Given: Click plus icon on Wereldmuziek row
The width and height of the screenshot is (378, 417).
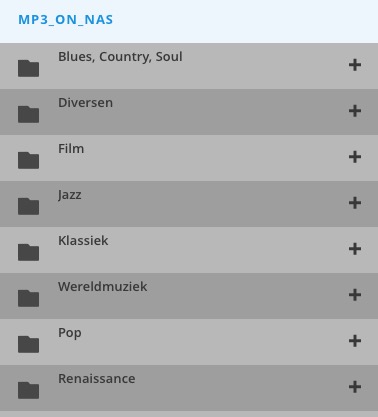Looking at the screenshot, I should pyautogui.click(x=355, y=295).
